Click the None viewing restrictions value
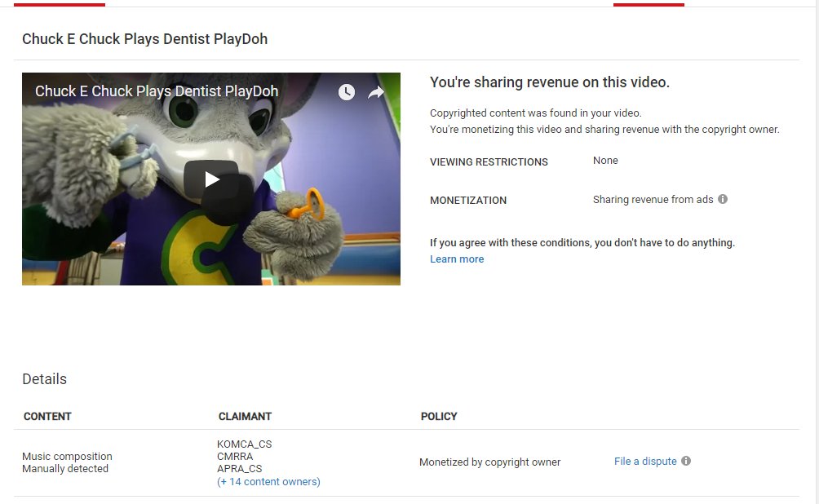Screen dimensions: 819x504 (605, 161)
